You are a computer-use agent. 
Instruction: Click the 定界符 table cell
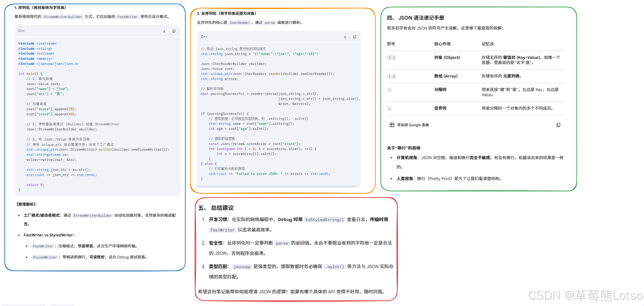(440, 108)
